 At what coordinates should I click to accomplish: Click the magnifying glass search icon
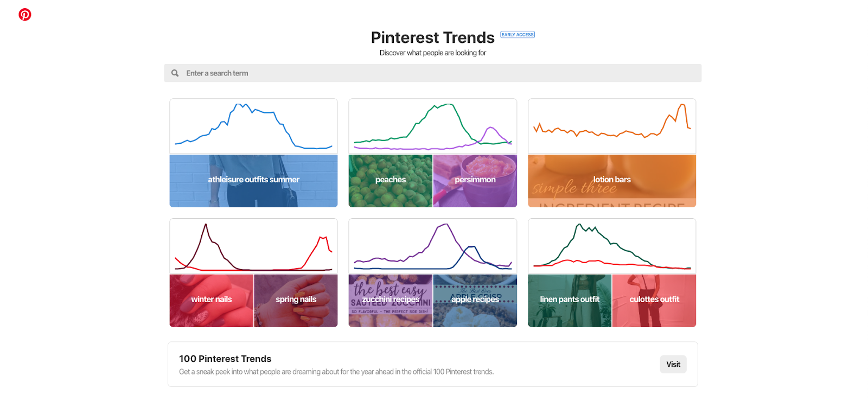[175, 73]
